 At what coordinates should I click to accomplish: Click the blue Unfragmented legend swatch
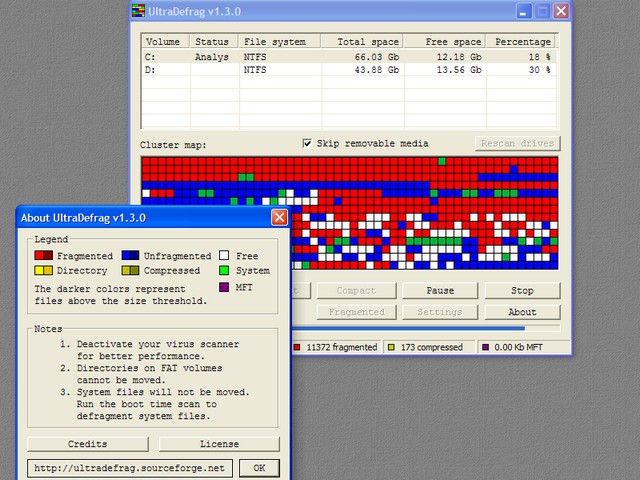(x=130, y=256)
